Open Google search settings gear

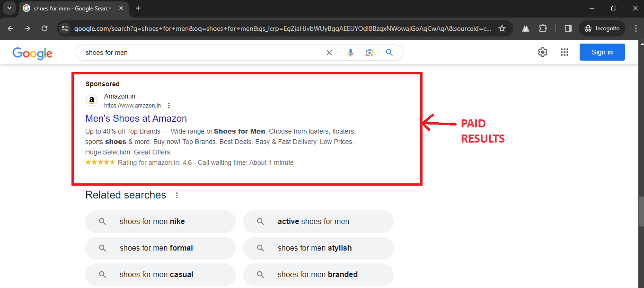[x=542, y=52]
